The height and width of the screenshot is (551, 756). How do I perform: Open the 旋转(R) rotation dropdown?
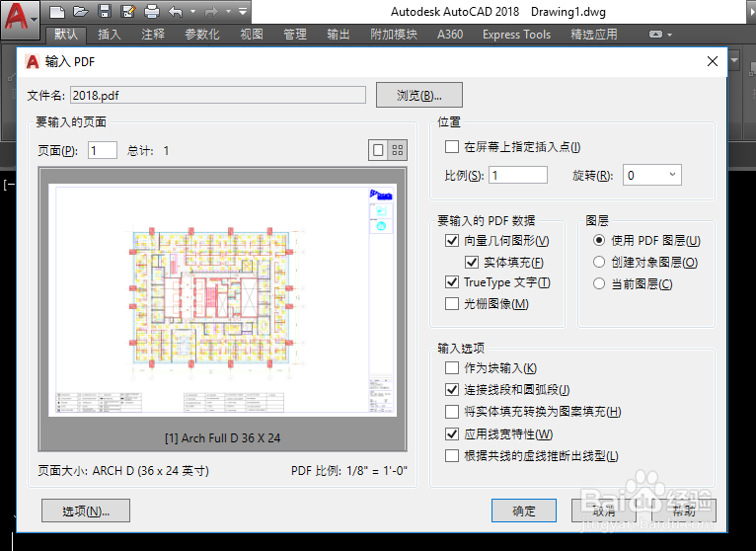651,175
